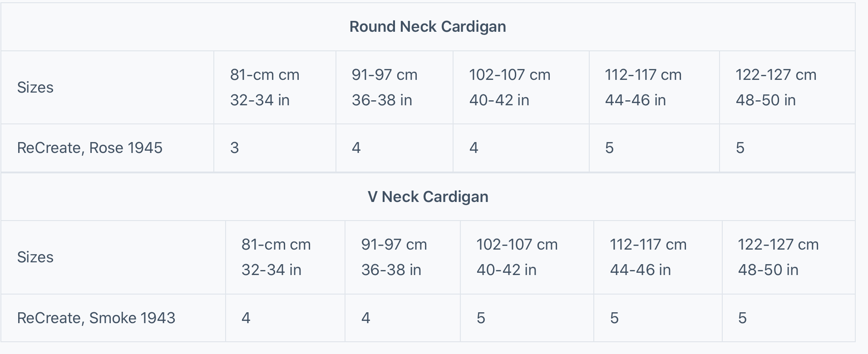Image resolution: width=868 pixels, height=354 pixels.
Task: Select Round Neck 102-107 cm size cell
Action: pos(509,87)
